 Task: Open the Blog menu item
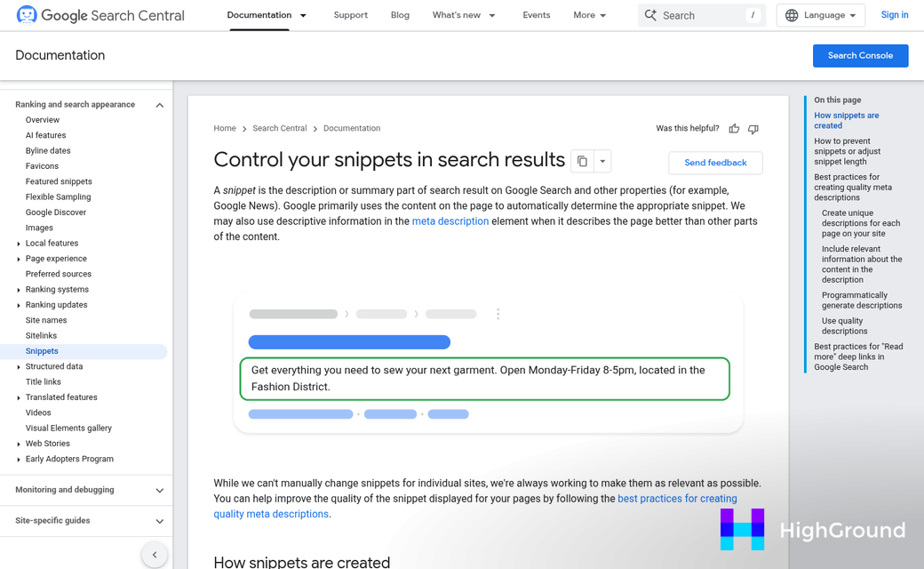click(400, 15)
